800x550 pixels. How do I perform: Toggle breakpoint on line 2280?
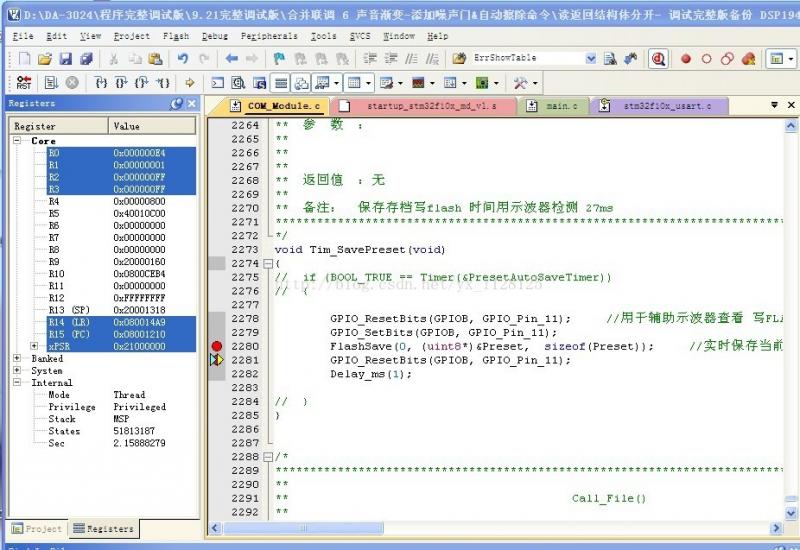point(217,346)
